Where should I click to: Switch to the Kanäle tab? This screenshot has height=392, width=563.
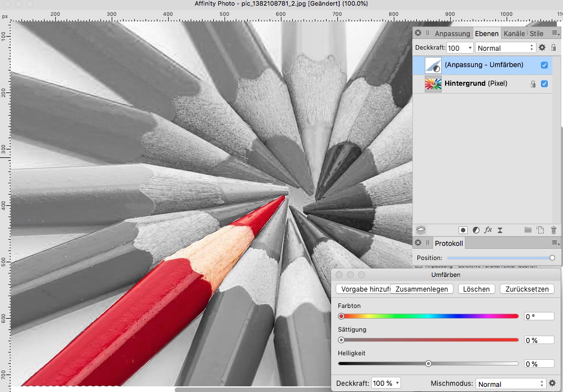514,33
